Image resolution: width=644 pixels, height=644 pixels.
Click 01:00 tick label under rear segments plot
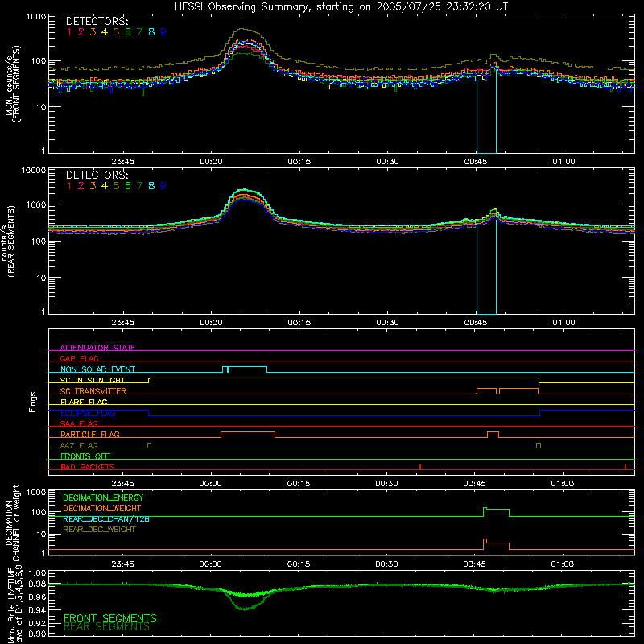pyautogui.click(x=563, y=323)
